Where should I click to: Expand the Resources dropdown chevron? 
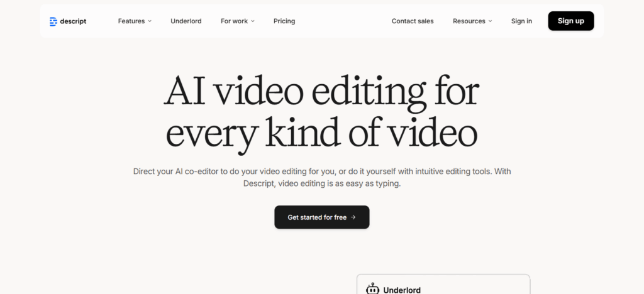tap(490, 21)
